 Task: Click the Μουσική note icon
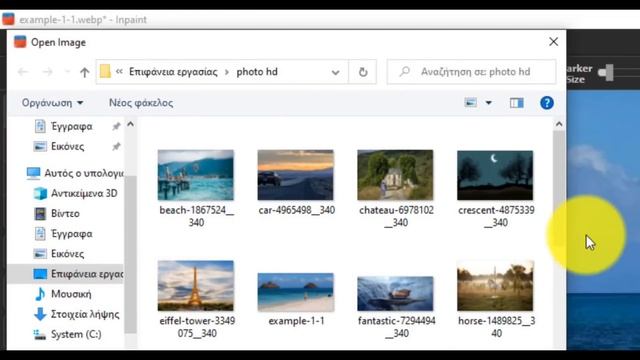click(40, 294)
